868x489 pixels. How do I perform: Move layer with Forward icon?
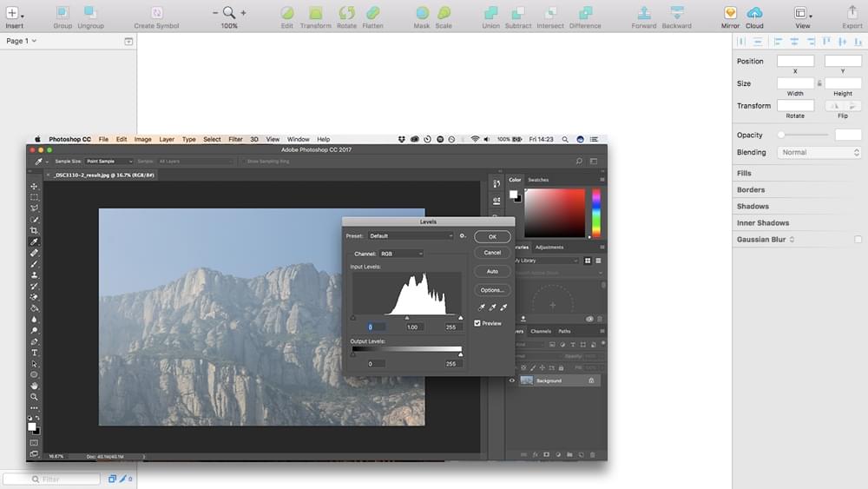click(x=643, y=13)
